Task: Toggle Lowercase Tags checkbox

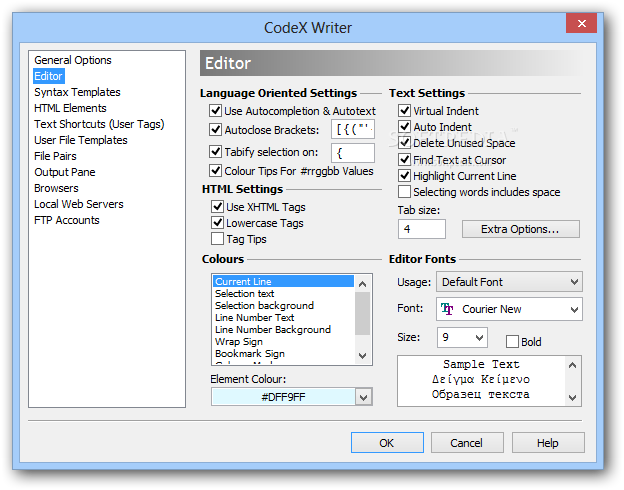Action: click(x=217, y=223)
